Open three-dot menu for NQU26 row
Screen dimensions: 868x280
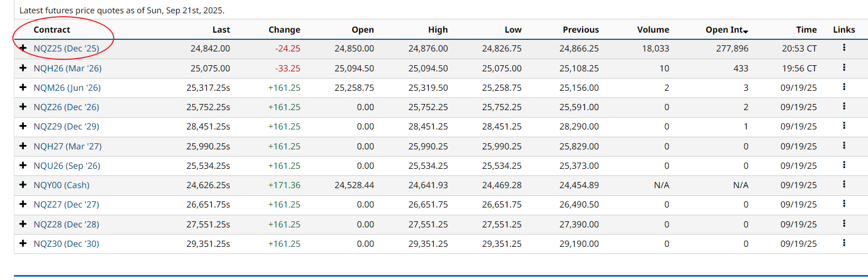844,165
